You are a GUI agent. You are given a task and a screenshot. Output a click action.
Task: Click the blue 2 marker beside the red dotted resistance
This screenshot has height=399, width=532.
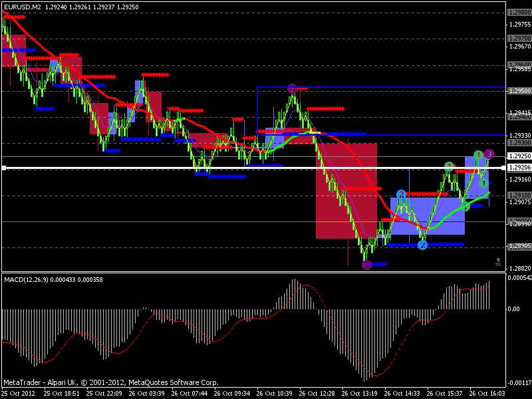(401, 194)
